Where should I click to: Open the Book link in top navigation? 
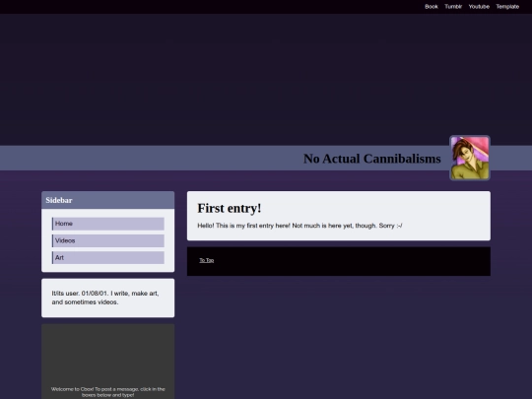[x=432, y=7]
